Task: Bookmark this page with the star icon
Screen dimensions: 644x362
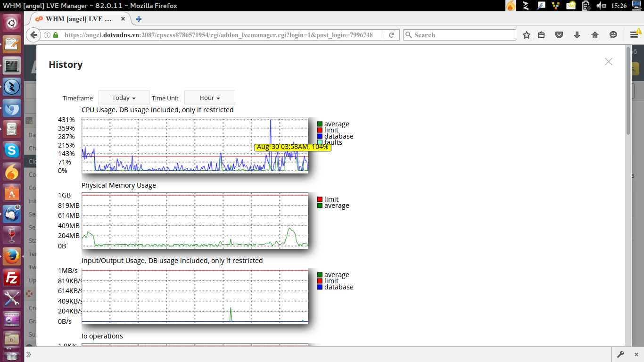Action: click(x=527, y=35)
